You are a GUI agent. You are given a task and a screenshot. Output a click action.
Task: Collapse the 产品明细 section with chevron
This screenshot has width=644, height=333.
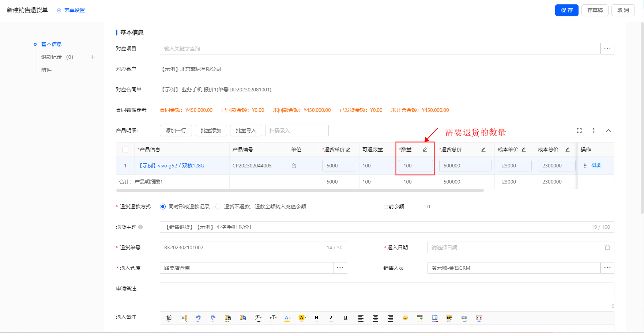(x=609, y=130)
